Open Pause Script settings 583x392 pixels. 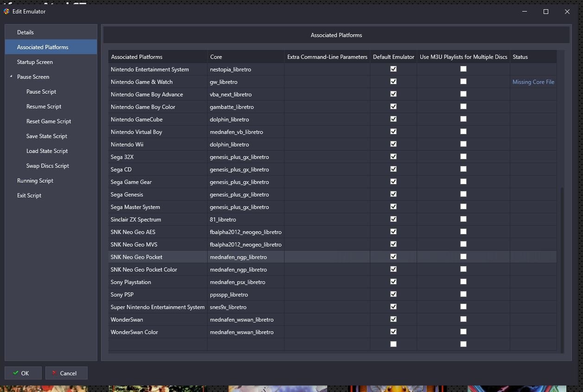pos(51,92)
